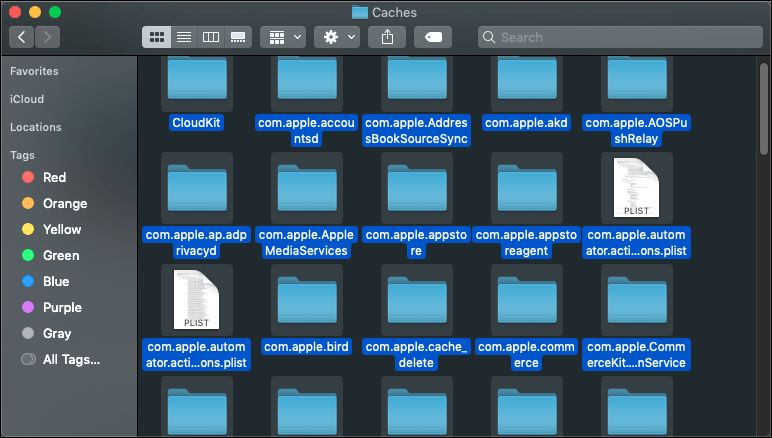This screenshot has width=772, height=438.
Task: Select the Locations sidebar heading
Action: (x=36, y=127)
